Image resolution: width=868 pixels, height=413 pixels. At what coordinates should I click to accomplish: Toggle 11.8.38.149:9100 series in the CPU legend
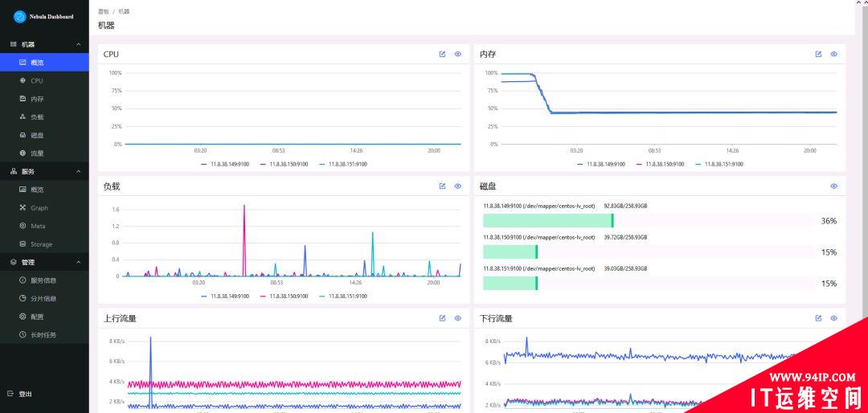225,165
